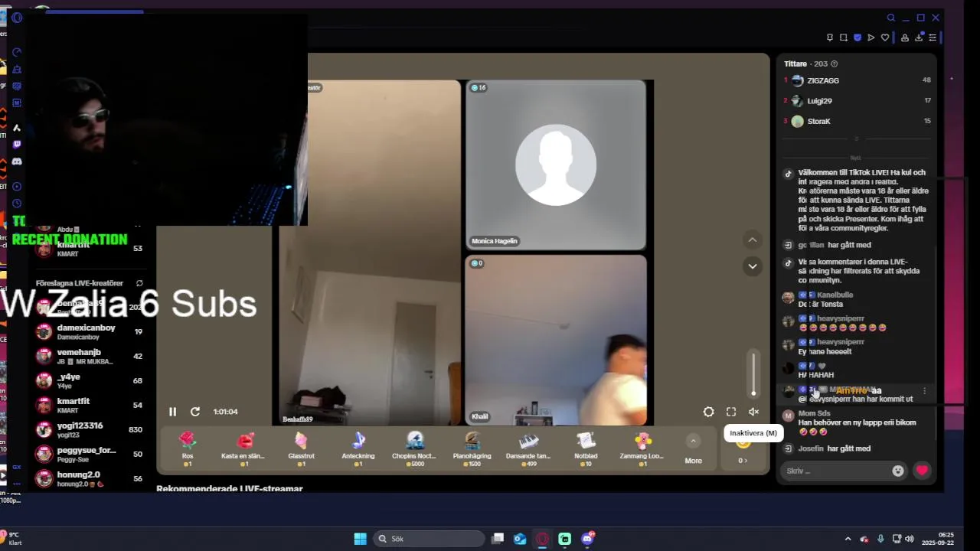Image resolution: width=980 pixels, height=551 pixels.
Task: Send a like with the heart button
Action: 922,471
